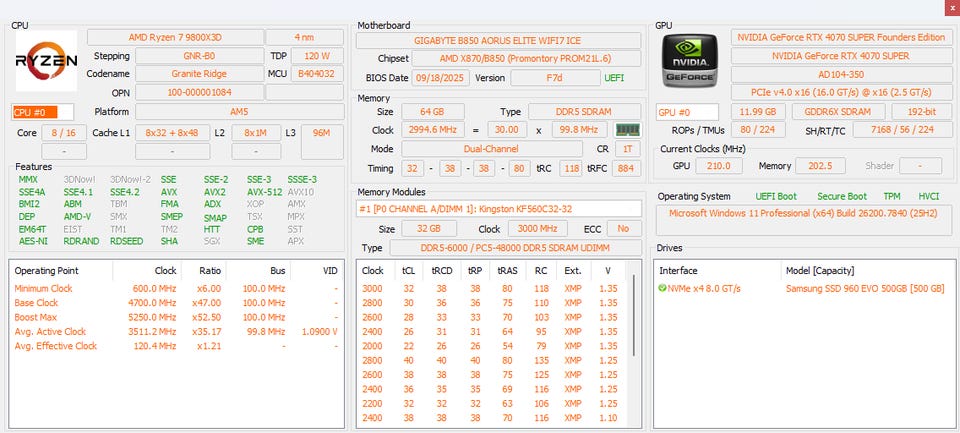960x433 pixels.
Task: Click Samsung SSD 960 EVO 500GB model text
Action: point(865,288)
